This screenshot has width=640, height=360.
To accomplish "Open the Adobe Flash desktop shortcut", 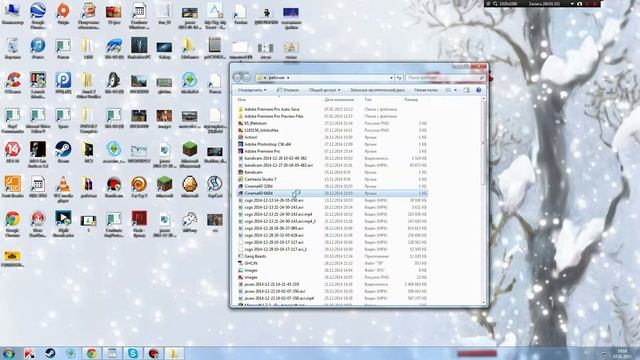I will click(139, 224).
